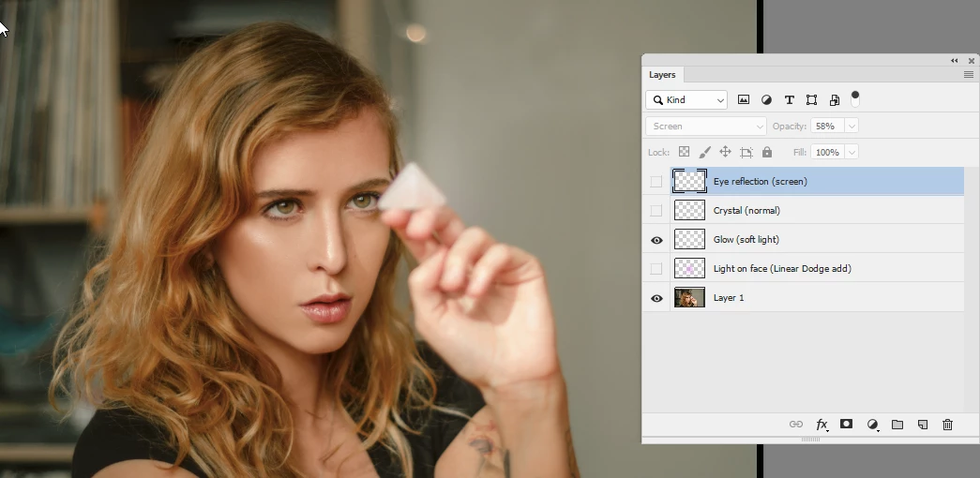Collapse the panel with double arrows

pyautogui.click(x=955, y=61)
